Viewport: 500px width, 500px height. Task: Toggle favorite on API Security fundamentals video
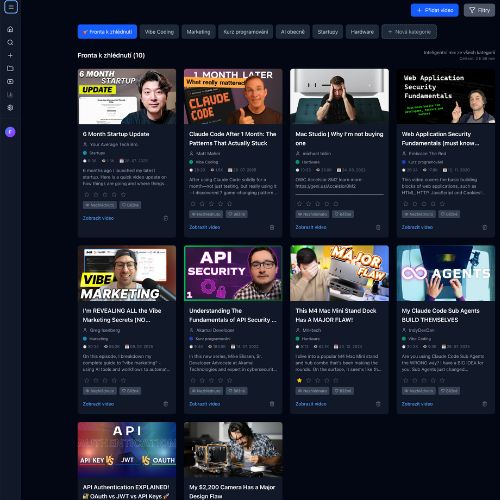(237, 391)
